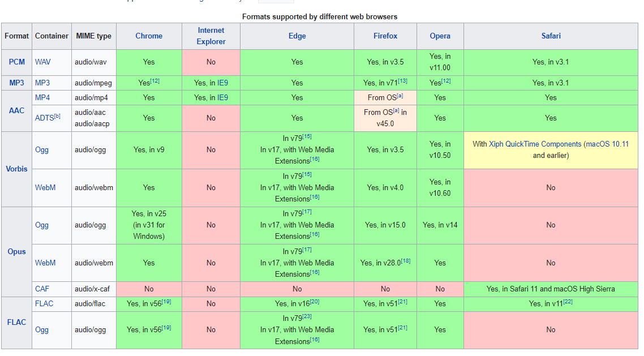Open the Opera column header link
644x356 pixels.
tap(440, 36)
